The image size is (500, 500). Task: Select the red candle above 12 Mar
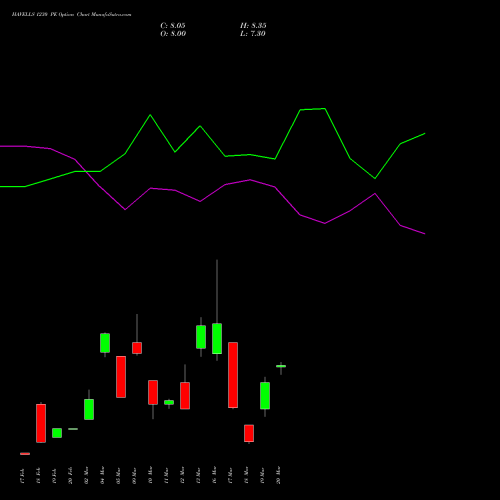(x=185, y=396)
